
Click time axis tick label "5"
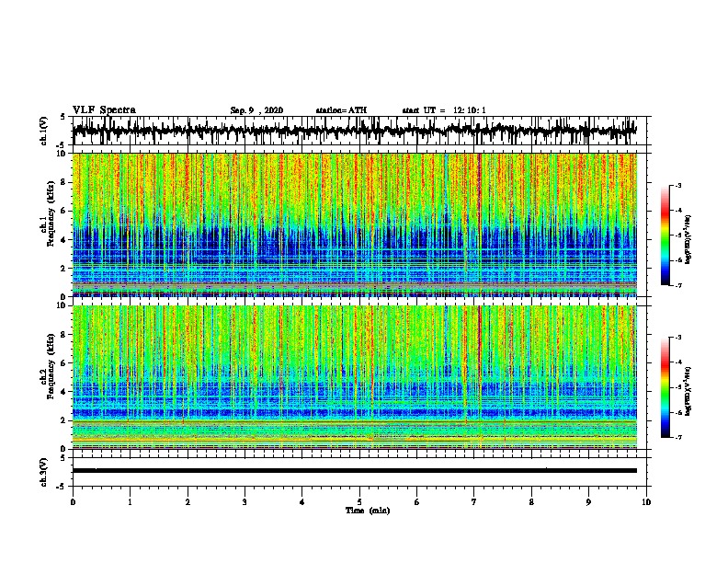[359, 502]
